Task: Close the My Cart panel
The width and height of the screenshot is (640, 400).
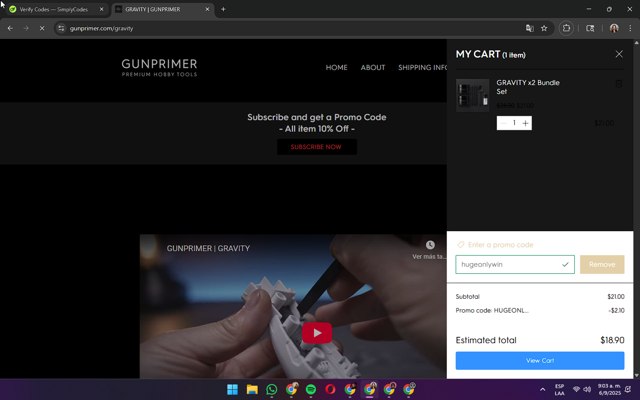Action: pyautogui.click(x=619, y=54)
